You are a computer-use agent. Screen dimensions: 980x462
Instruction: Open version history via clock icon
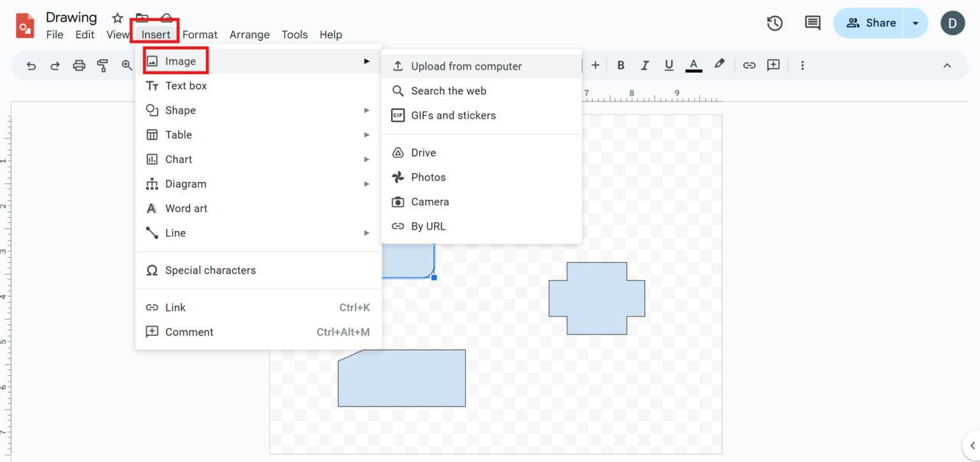[x=774, y=23]
